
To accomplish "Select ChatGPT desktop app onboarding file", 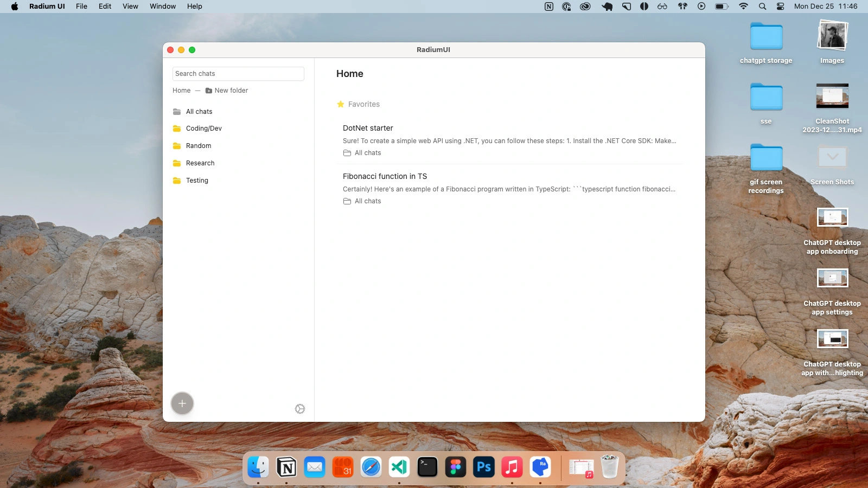I will 832,230.
